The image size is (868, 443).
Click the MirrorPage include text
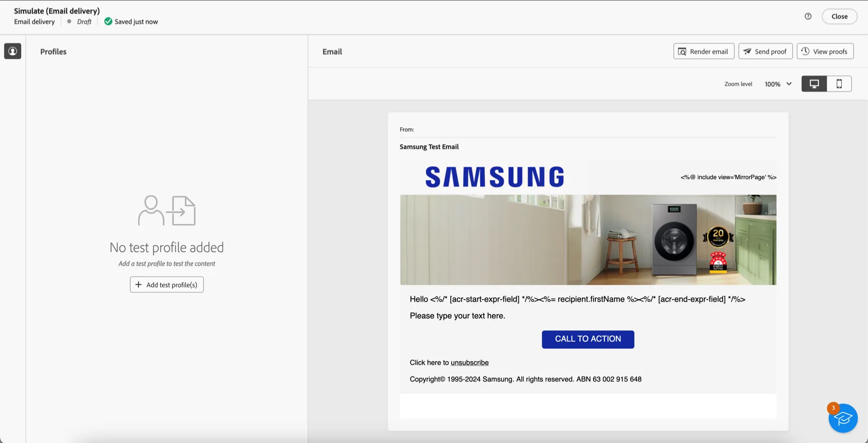tap(728, 177)
